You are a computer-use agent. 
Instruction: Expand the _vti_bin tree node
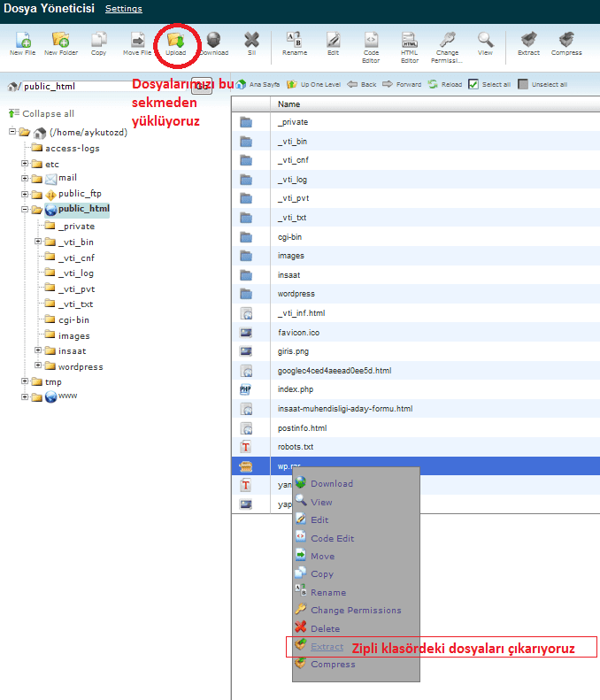tap(38, 242)
